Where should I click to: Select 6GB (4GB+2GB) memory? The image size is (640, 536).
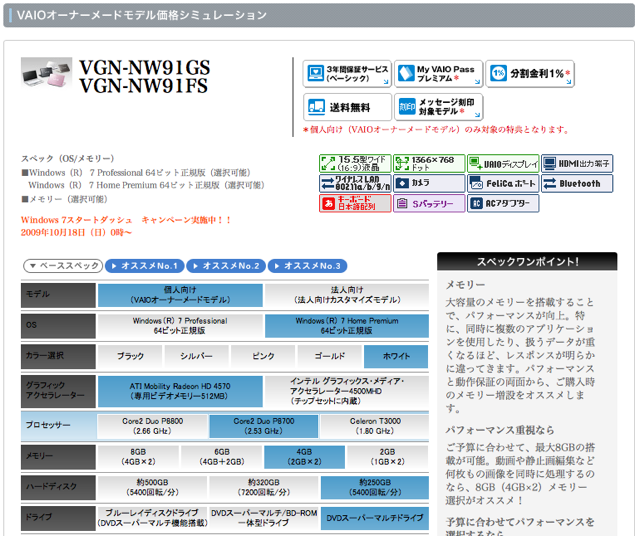click(222, 457)
